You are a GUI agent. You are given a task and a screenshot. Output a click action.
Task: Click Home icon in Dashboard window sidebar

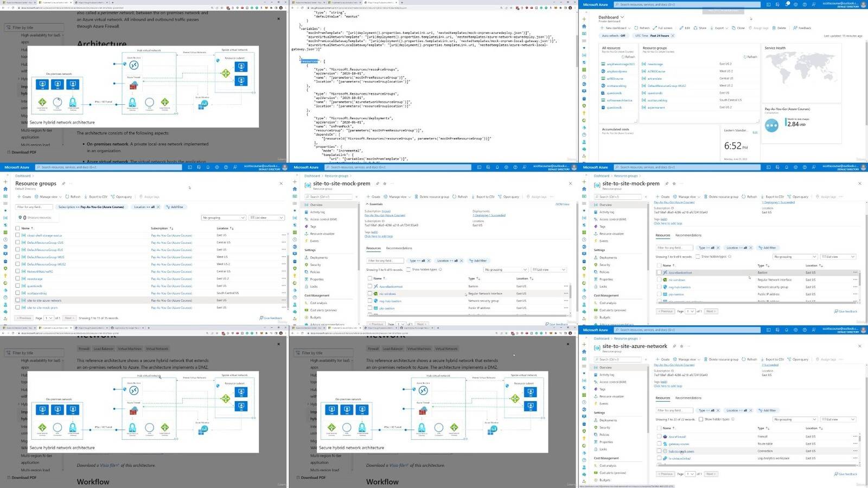click(x=584, y=26)
